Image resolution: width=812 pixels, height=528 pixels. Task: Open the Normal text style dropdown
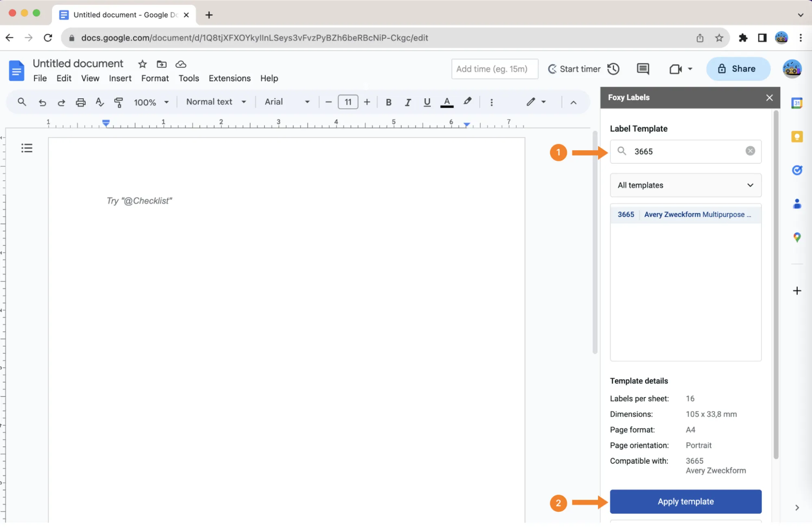coord(216,102)
